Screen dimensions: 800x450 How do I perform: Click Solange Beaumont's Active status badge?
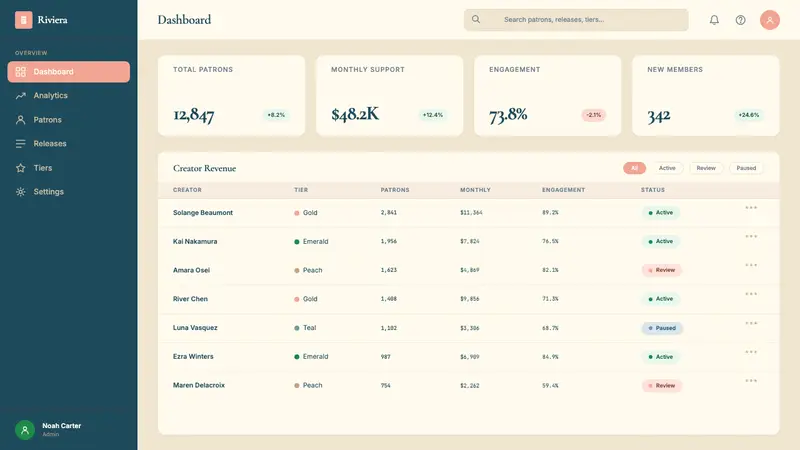click(660, 213)
